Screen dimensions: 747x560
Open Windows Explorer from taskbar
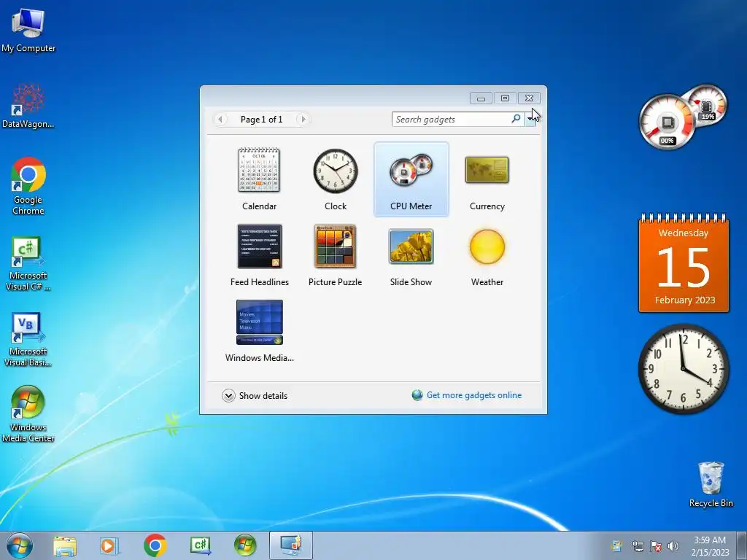coord(65,545)
